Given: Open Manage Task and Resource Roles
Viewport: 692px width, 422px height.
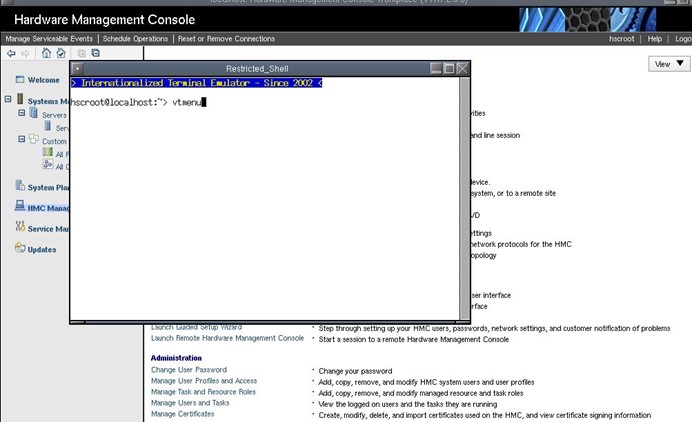Looking at the screenshot, I should click(x=203, y=392).
